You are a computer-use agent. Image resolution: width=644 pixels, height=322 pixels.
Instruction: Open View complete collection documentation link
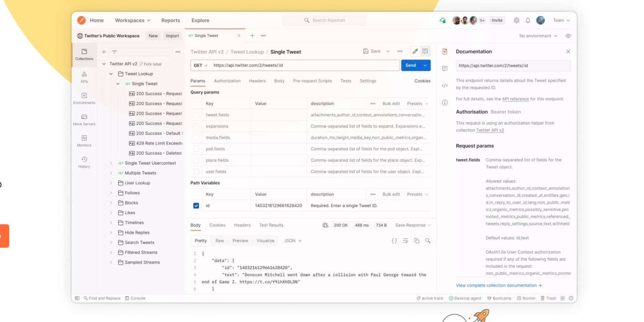(499, 286)
